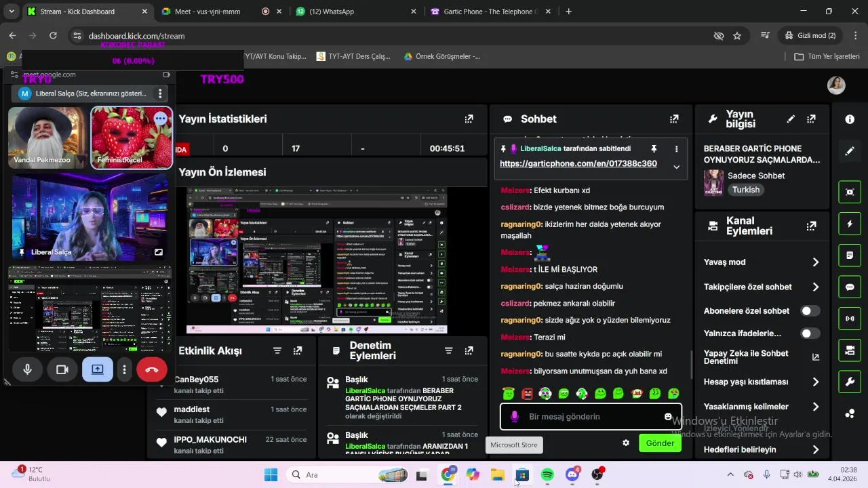Mute microphone in the Meet overlay

[x=28, y=369]
